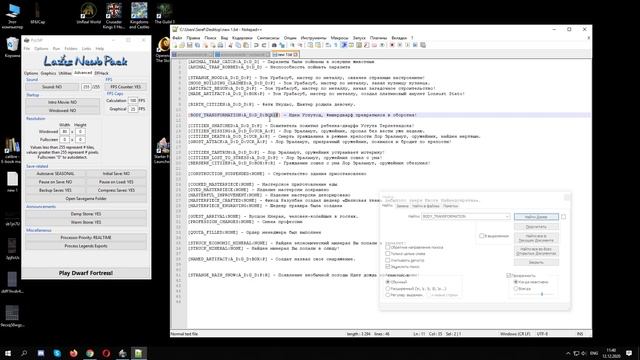Viewport: 640px width, 360px height.
Task: Redo the edit via toolbar arrow
Action: (264, 45)
